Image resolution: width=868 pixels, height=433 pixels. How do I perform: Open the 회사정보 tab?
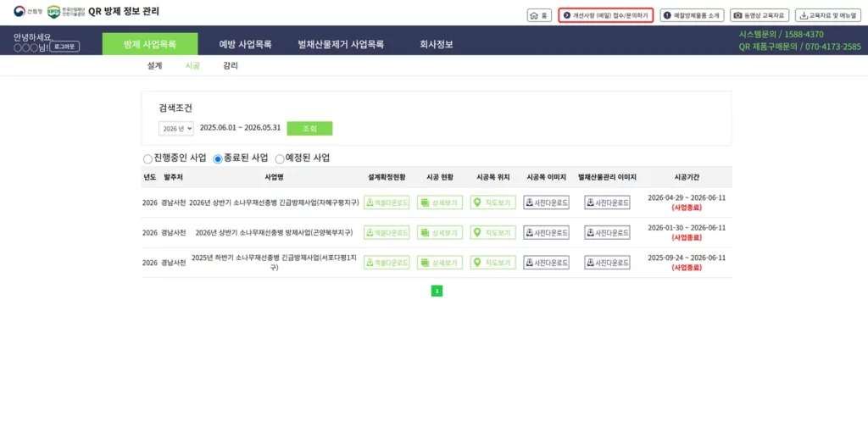tap(437, 44)
